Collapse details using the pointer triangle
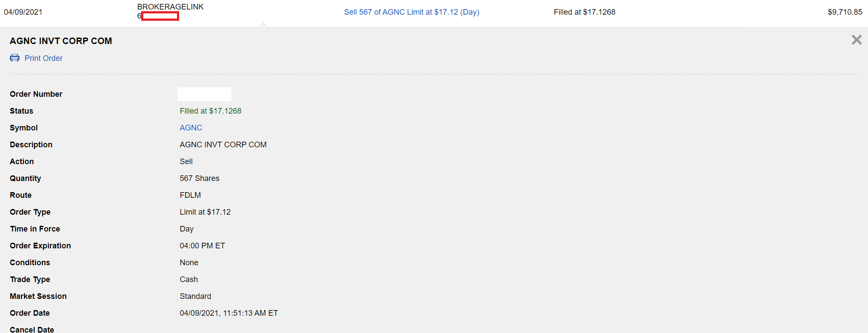The width and height of the screenshot is (868, 333). (263, 25)
